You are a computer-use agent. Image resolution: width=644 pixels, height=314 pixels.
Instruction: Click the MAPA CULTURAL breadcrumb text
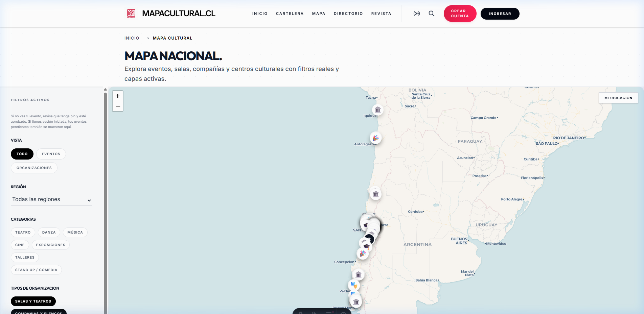(x=172, y=38)
